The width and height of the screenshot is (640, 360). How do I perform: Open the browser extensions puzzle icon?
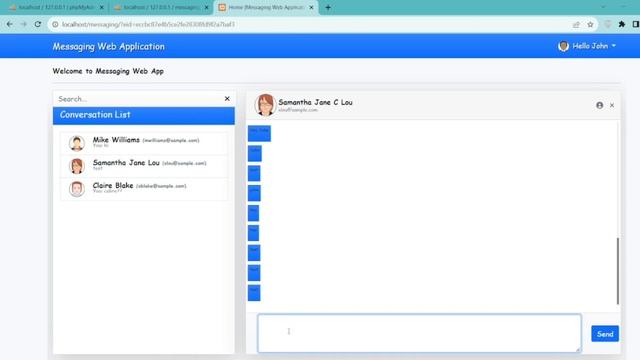(622, 24)
